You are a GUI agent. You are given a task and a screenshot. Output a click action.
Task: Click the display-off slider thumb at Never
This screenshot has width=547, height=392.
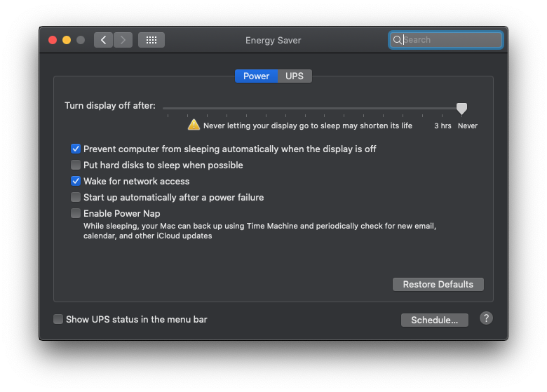pyautogui.click(x=461, y=109)
